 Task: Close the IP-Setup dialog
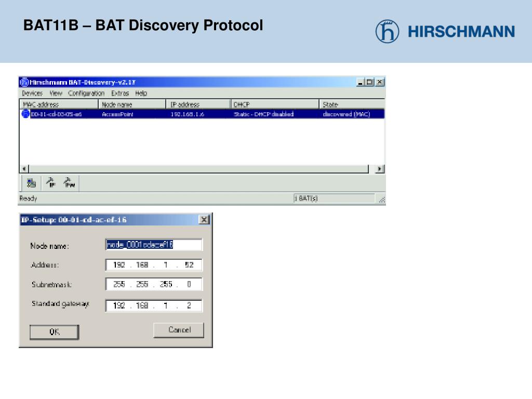point(204,220)
